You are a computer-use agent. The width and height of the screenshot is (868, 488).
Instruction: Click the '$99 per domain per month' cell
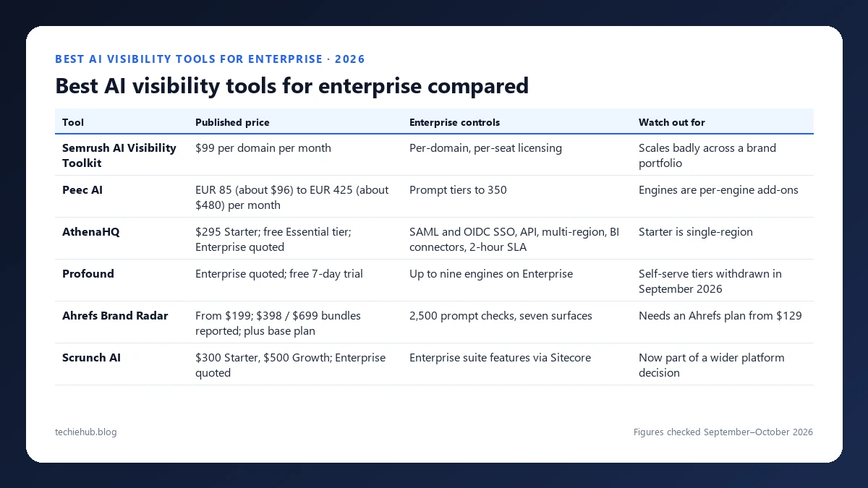(x=263, y=148)
